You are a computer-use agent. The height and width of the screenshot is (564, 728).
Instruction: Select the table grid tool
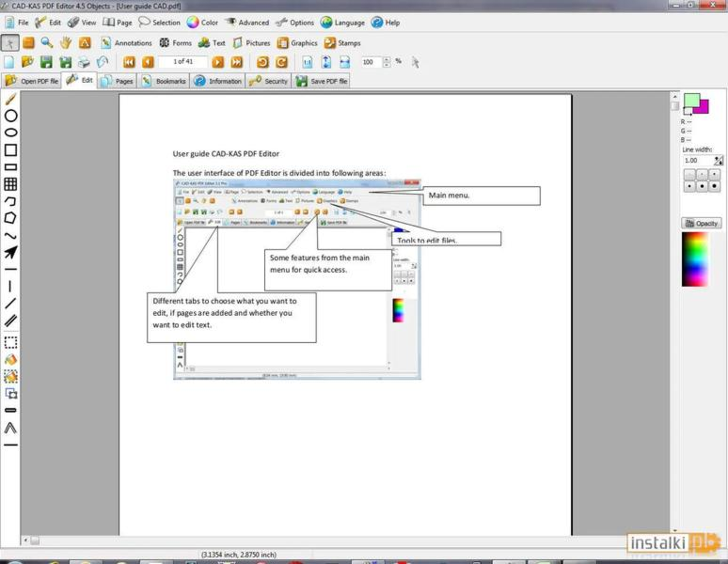[x=10, y=184]
